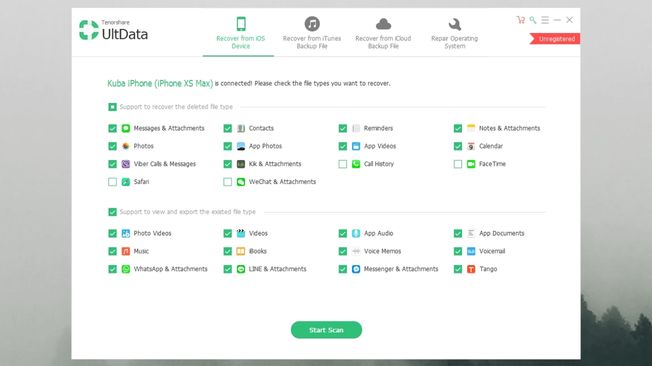
Task: Click the 'App Audio' label
Action: [378, 233]
